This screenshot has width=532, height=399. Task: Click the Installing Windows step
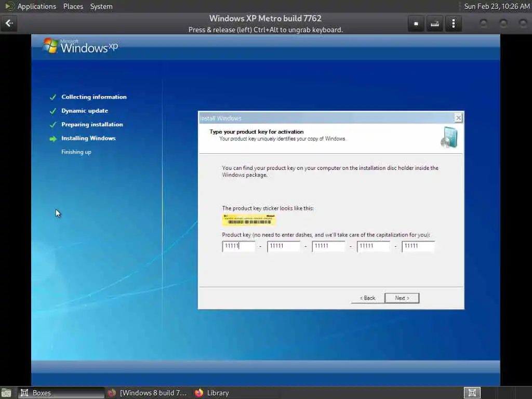pyautogui.click(x=88, y=138)
